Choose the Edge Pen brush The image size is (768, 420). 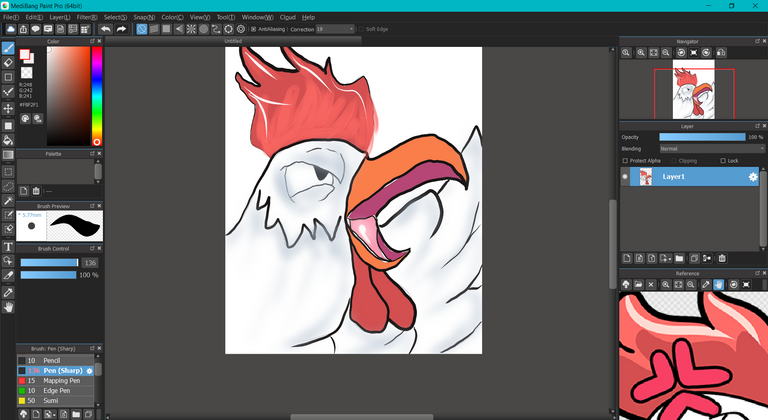55,391
